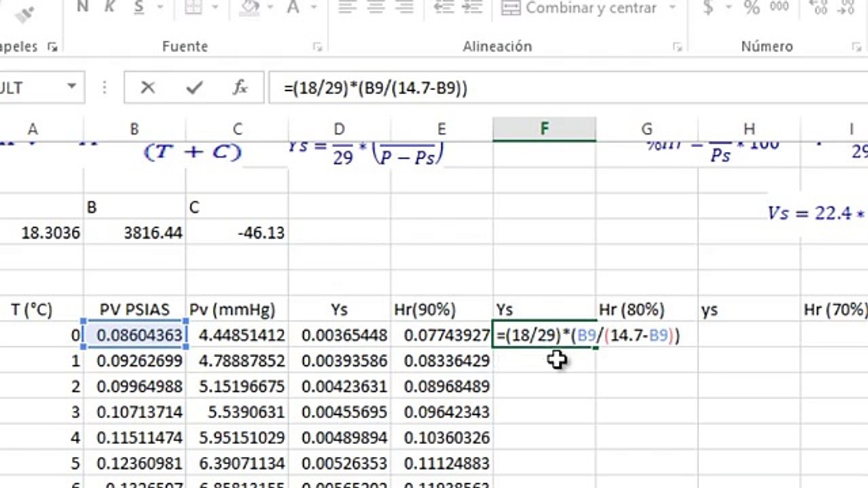This screenshot has width=868, height=488.
Task: Select the Format Painter brush icon
Action: pyautogui.click(x=23, y=12)
